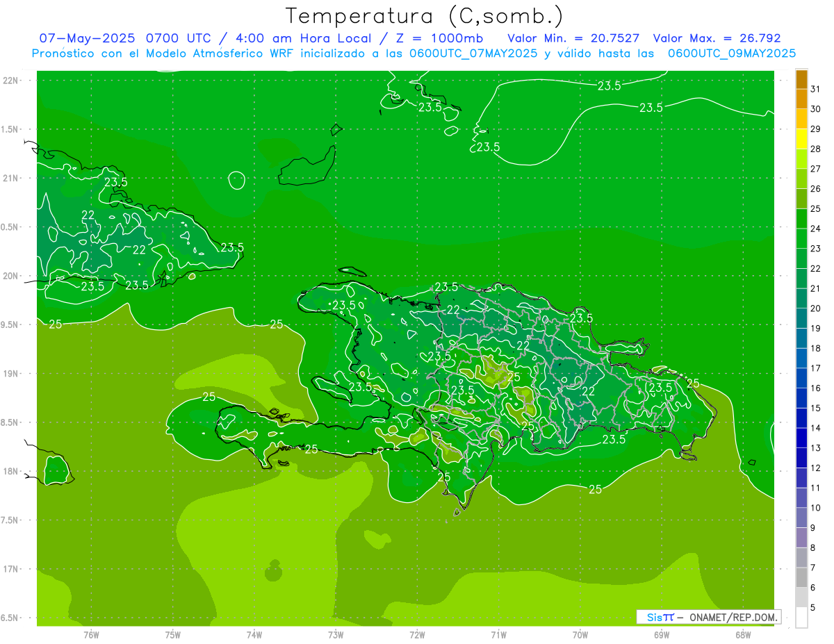834x644 pixels.
Task: Pick the orange swatch between 30 and 31
Action: [801, 99]
